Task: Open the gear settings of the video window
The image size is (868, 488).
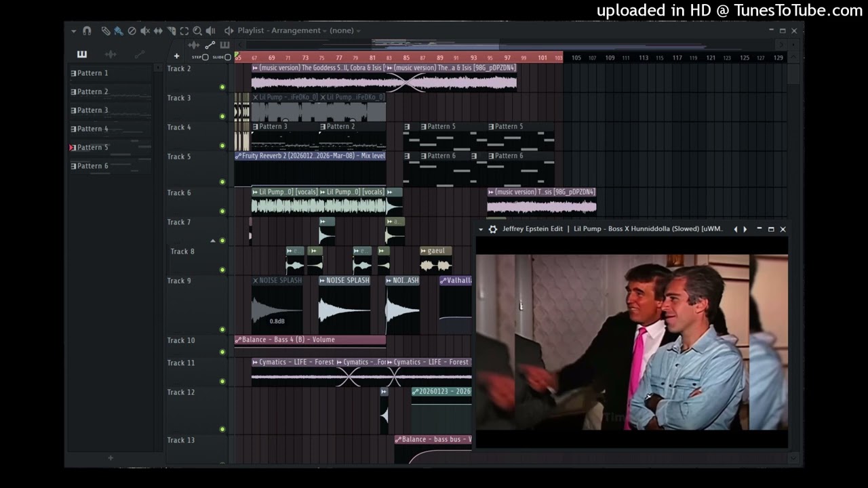Action: click(x=493, y=229)
